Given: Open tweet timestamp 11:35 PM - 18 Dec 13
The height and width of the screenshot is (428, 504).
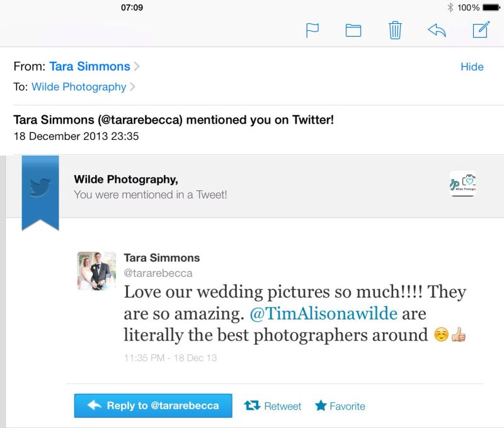Looking at the screenshot, I should pyautogui.click(x=170, y=358).
